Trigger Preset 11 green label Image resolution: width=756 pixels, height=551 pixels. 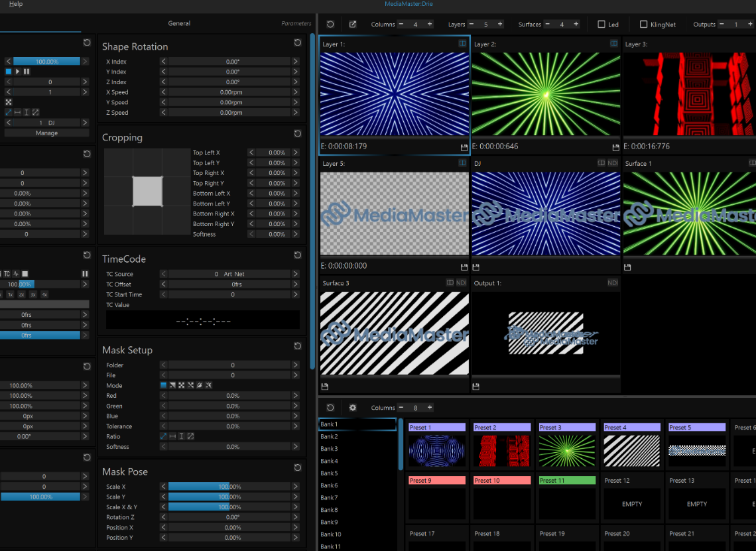(567, 480)
